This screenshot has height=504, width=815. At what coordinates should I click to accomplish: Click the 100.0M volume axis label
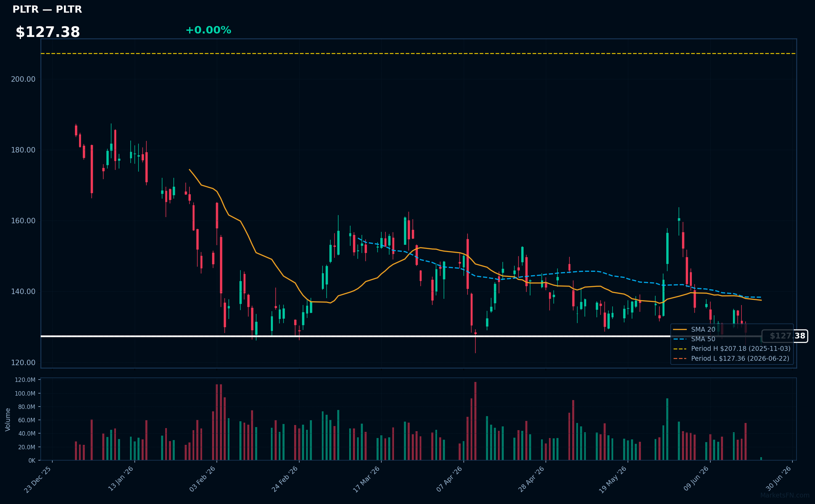(25, 394)
